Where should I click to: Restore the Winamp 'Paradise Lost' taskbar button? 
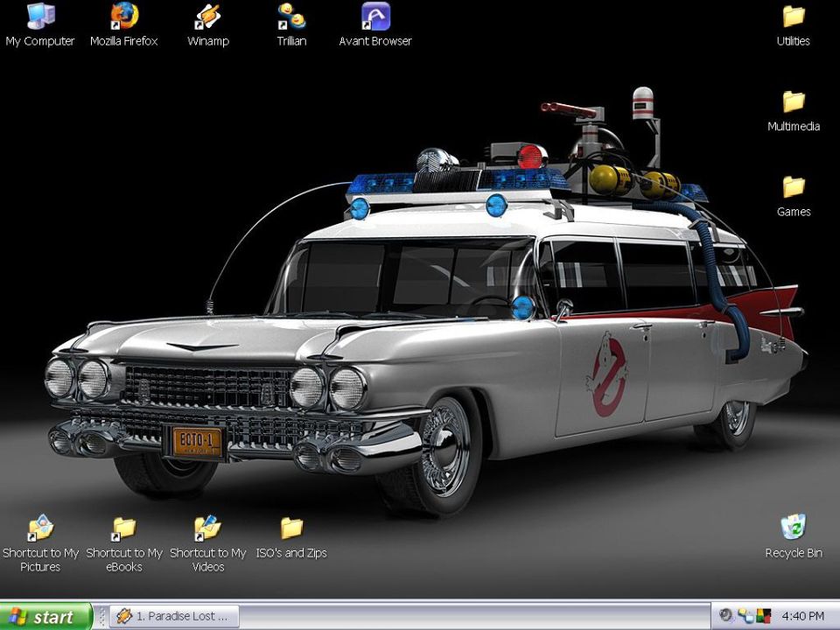pos(174,617)
